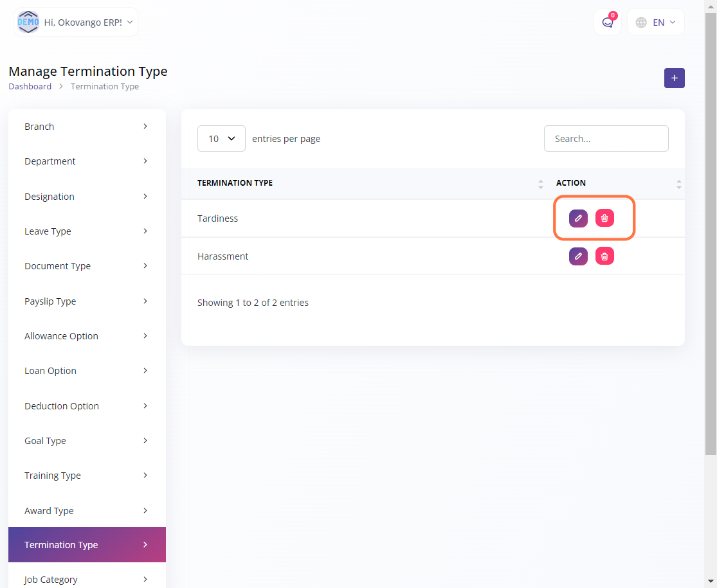
Task: Sort by Termination Type column arrows
Action: coord(541,184)
